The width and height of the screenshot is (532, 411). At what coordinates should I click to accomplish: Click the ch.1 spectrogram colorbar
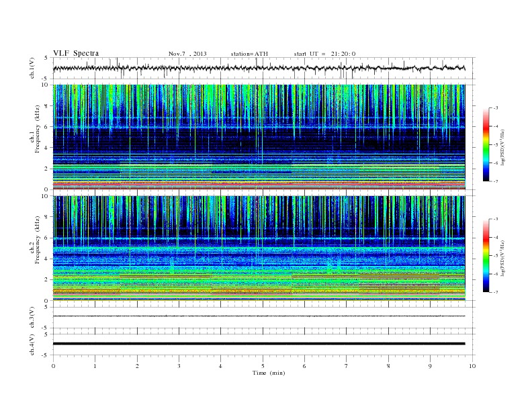coord(486,144)
